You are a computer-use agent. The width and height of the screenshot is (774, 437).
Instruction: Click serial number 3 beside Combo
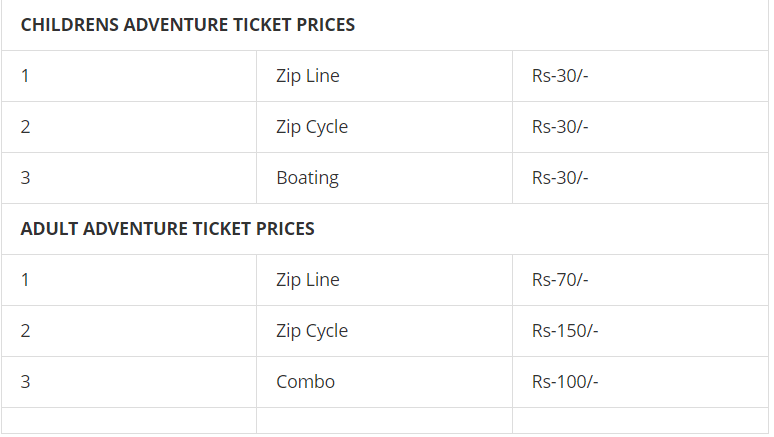[x=25, y=382]
